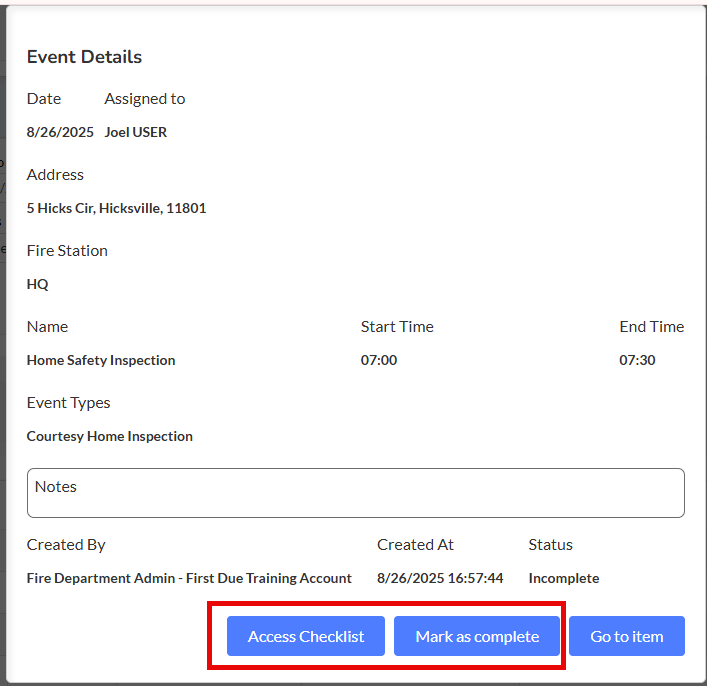Select the Home Safety Inspection name
This screenshot has height=686, width=707.
pyautogui.click(x=101, y=360)
